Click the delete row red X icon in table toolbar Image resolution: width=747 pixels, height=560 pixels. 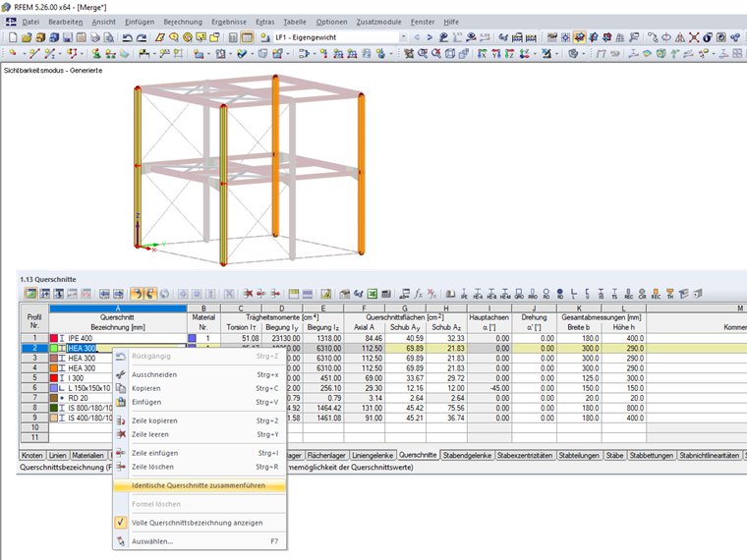[248, 294]
